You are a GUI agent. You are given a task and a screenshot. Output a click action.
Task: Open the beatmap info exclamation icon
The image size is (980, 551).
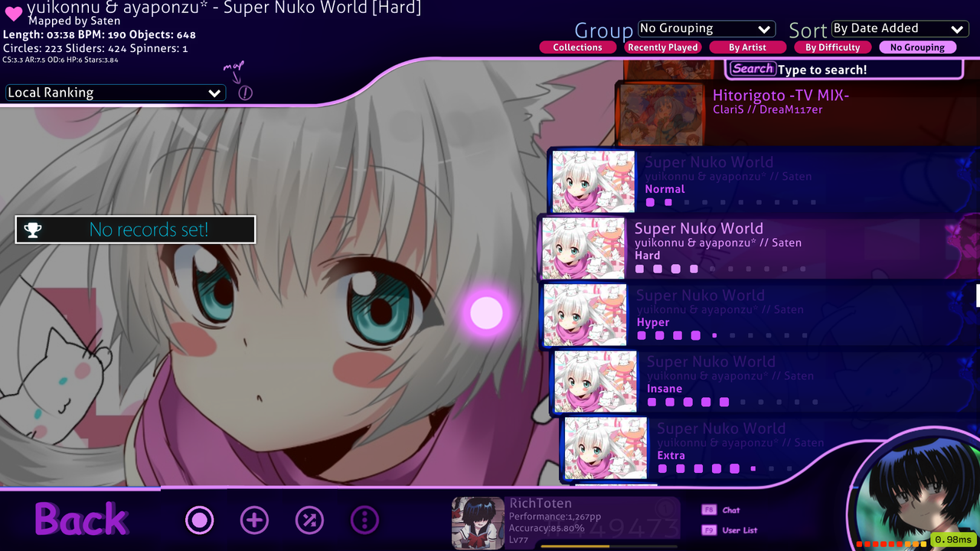[x=245, y=93]
